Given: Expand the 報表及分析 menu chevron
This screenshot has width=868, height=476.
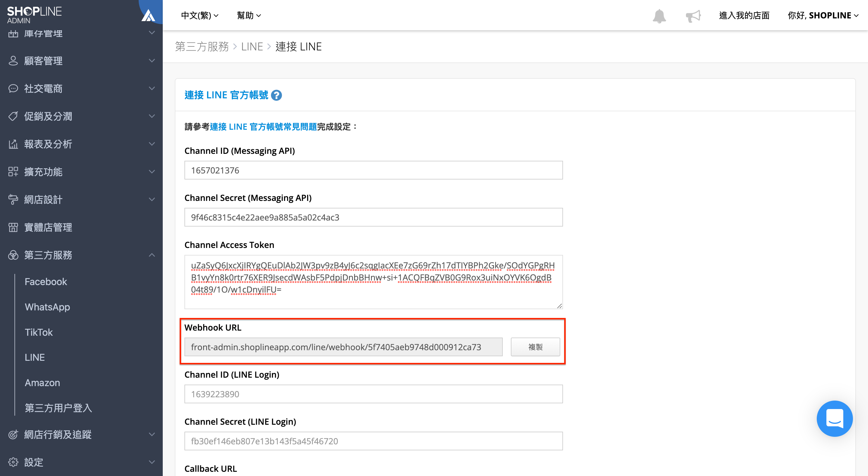Looking at the screenshot, I should coord(152,144).
